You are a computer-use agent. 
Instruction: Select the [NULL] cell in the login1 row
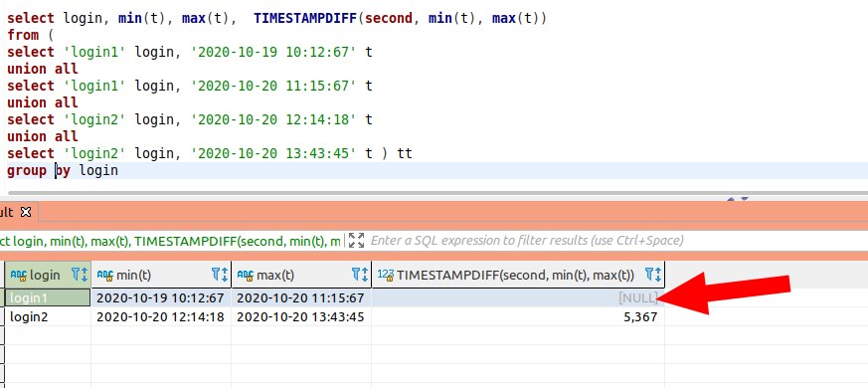pos(518,297)
